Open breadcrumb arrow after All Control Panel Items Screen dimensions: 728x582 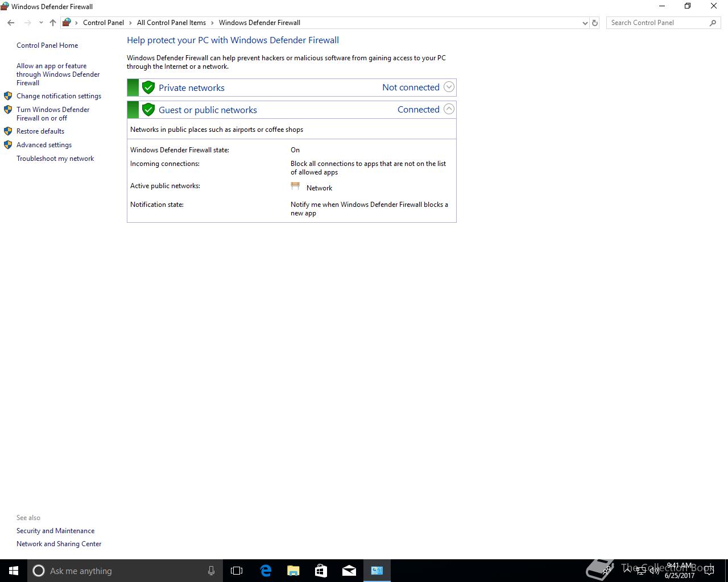212,23
